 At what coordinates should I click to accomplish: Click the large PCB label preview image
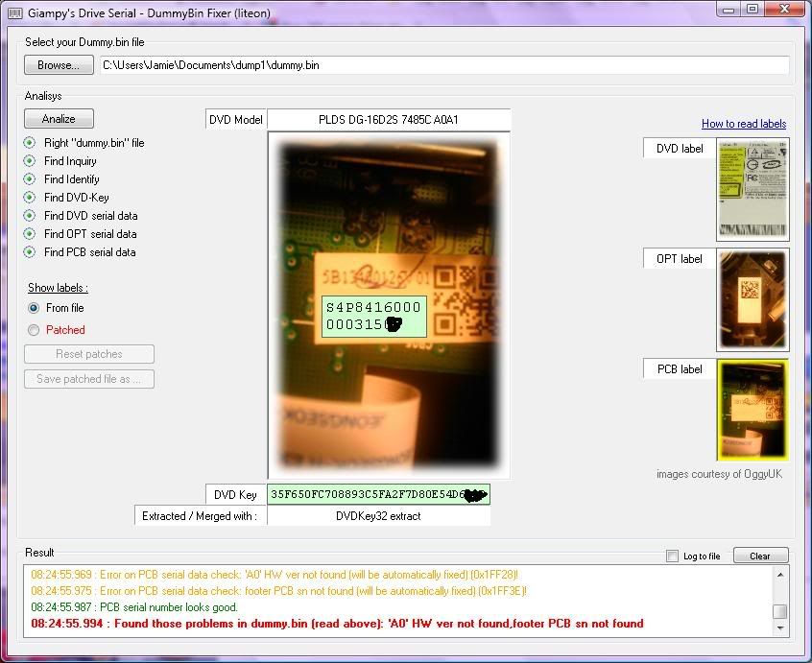coord(389,305)
